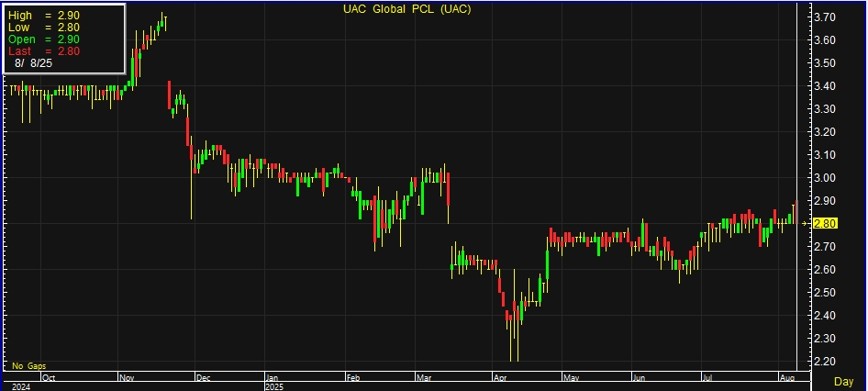The height and width of the screenshot is (391, 868).
Task: Click the 2.90 price axis label
Action: (825, 200)
